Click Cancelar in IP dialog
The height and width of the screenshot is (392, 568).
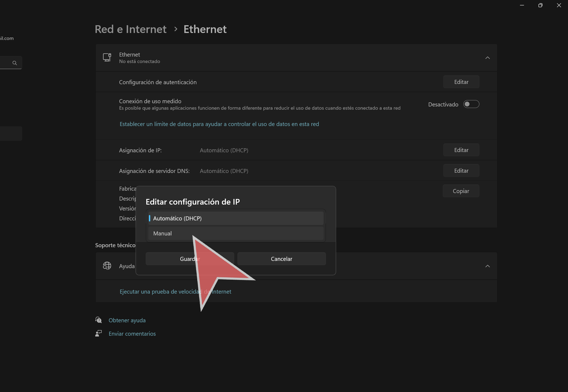[281, 259]
